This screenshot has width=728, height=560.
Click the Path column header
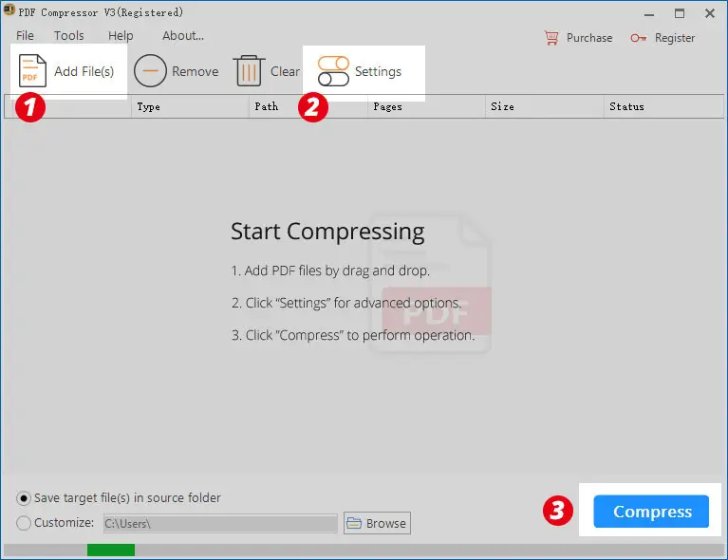pos(308,107)
